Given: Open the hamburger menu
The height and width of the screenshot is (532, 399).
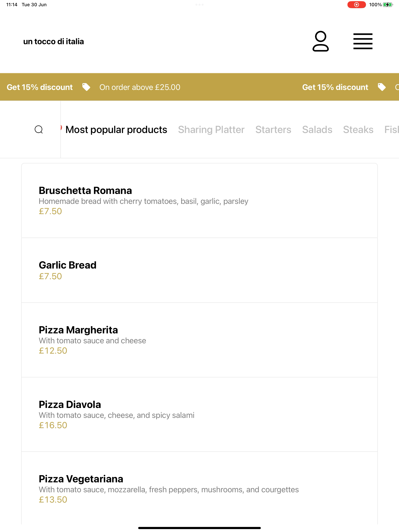Looking at the screenshot, I should [x=363, y=41].
